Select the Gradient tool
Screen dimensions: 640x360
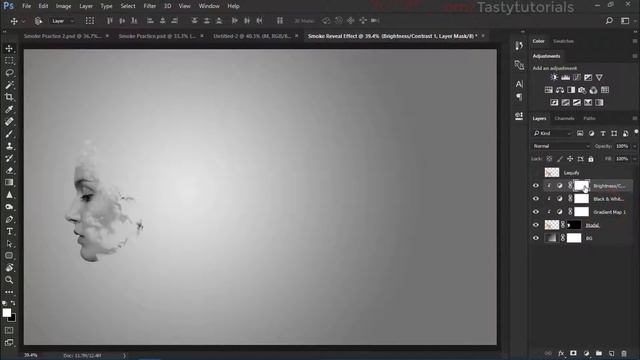click(9, 182)
